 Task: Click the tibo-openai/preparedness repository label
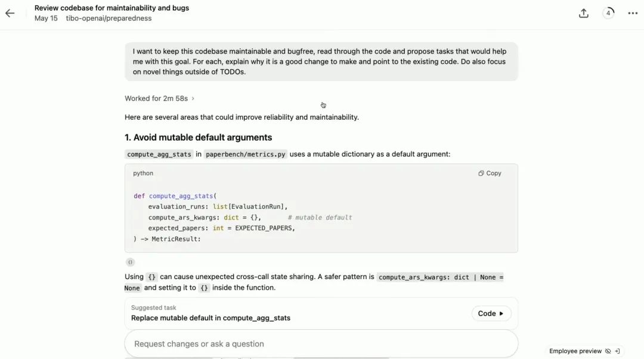[x=109, y=18]
